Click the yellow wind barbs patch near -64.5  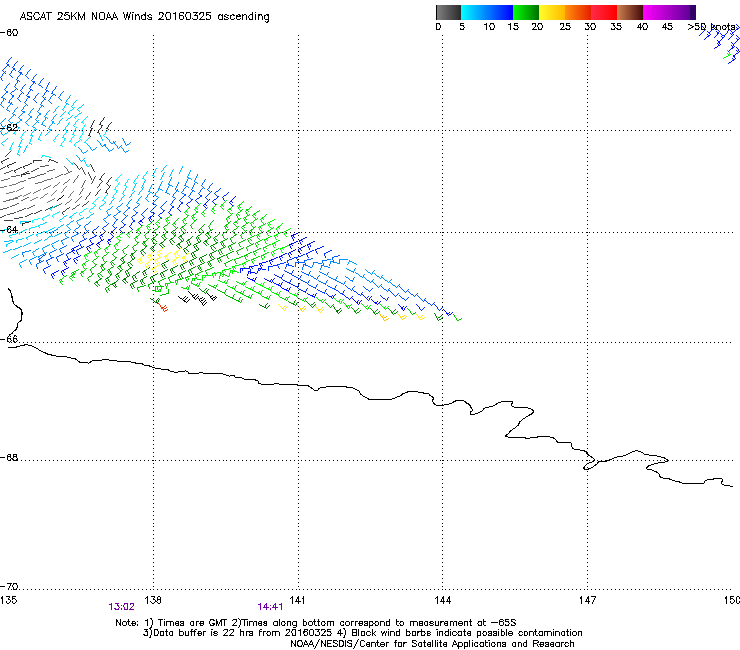(x=161, y=260)
